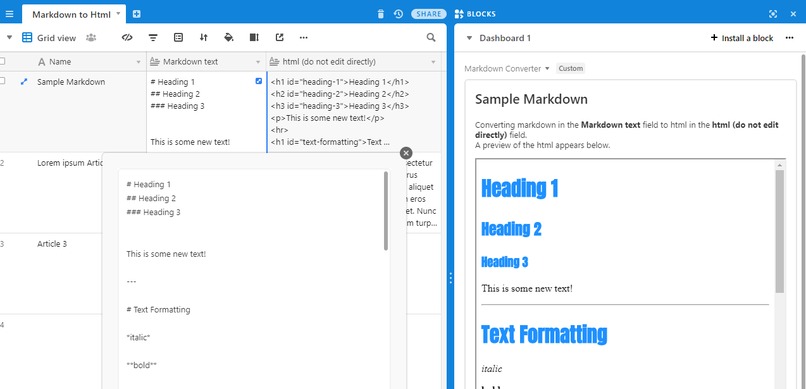Click the Article 3 name cell
Image resolution: width=806 pixels, height=389 pixels.
(x=52, y=244)
